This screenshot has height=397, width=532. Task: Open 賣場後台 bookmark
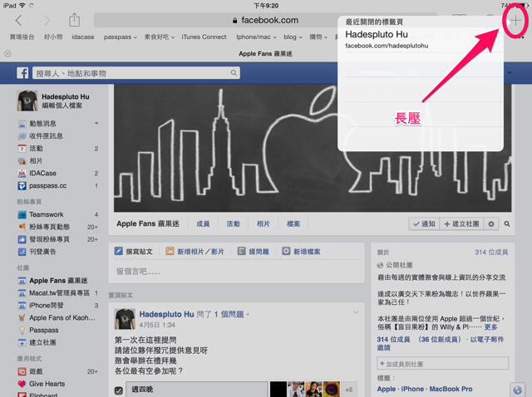pos(22,37)
